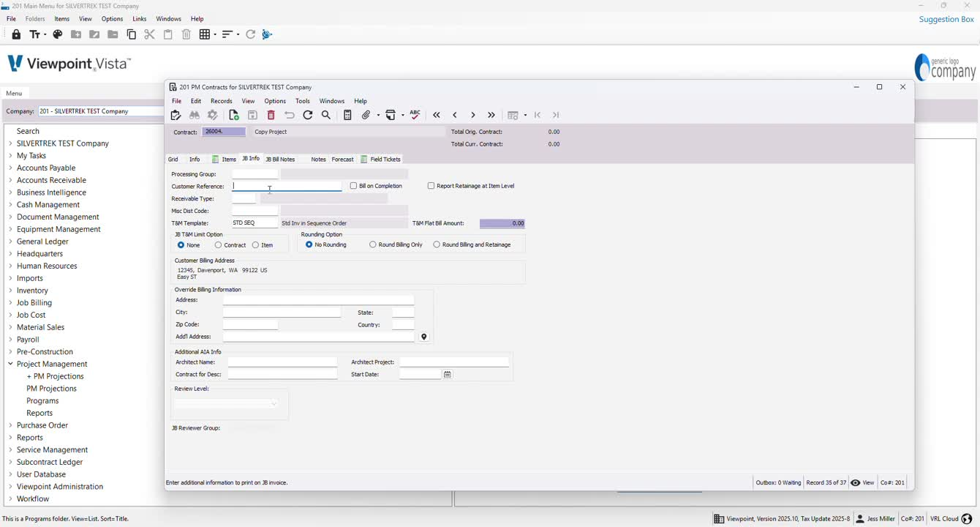The image size is (980, 527).
Task: Delete record with the red trash icon
Action: (271, 115)
